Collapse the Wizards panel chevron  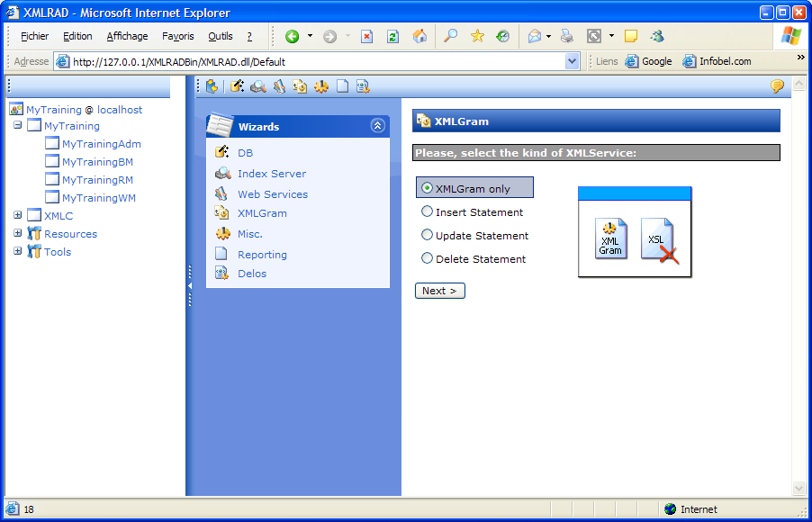coord(377,127)
